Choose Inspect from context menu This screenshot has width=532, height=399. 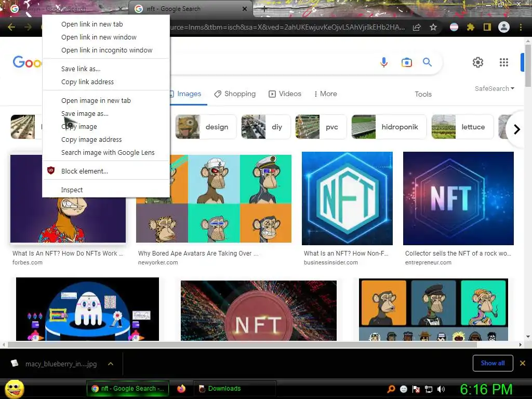tap(106, 190)
